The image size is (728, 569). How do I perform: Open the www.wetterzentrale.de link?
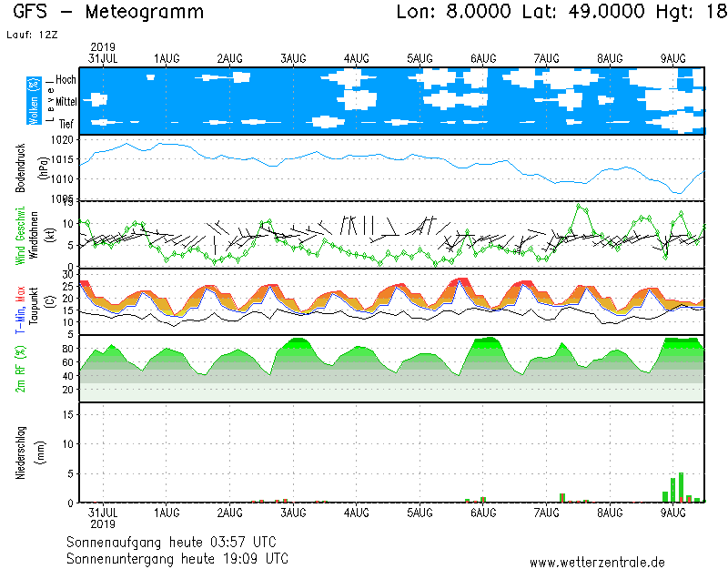[597, 562]
